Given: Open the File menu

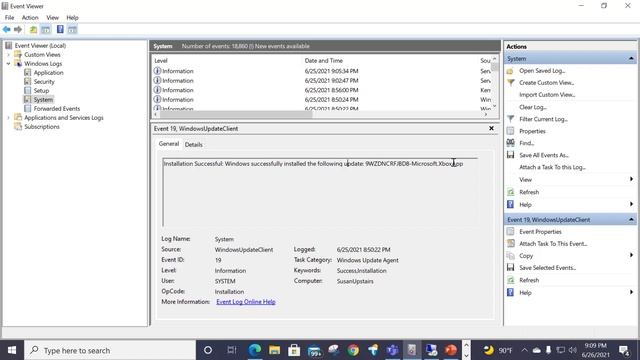Looking at the screenshot, I should coord(9,18).
